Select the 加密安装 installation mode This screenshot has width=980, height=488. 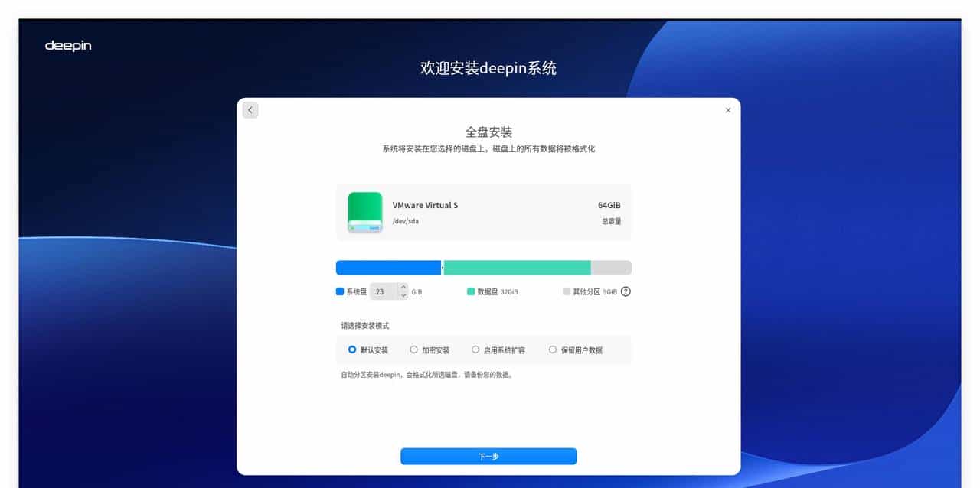[416, 350]
